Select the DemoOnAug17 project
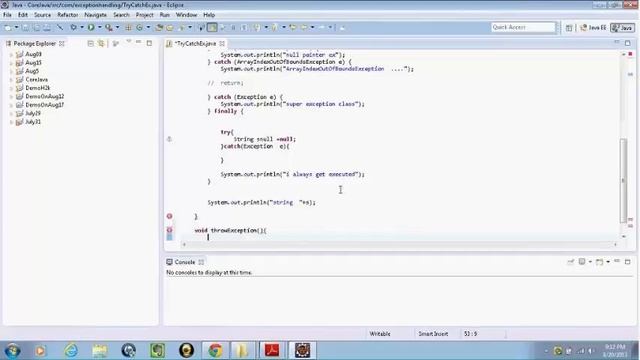The height and width of the screenshot is (360, 640). pos(44,105)
